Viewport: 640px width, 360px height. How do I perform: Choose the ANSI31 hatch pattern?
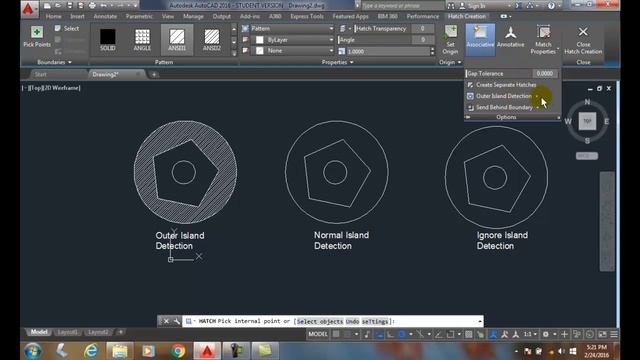[x=177, y=40]
